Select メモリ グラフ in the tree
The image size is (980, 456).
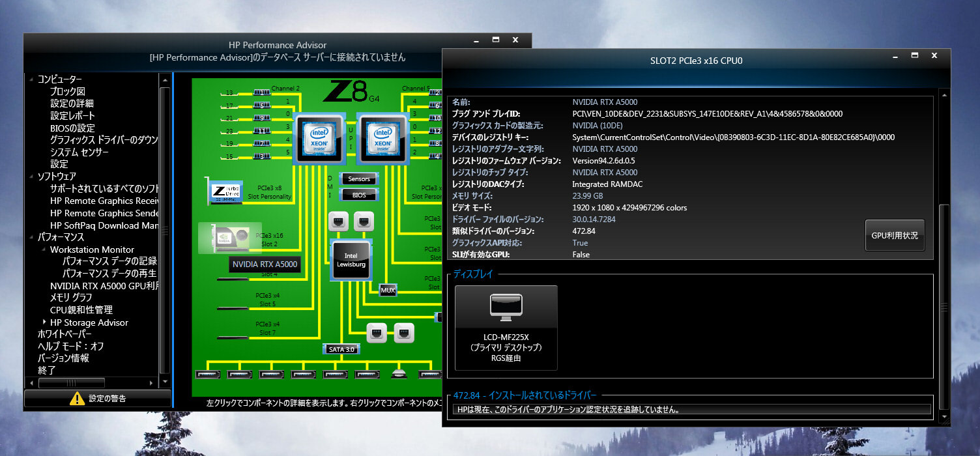point(71,298)
